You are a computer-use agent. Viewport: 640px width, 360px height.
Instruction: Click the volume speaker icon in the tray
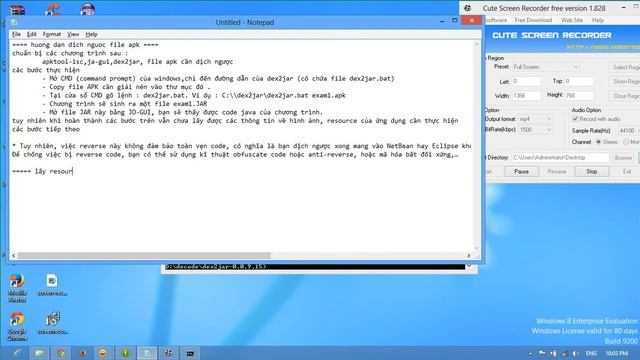[x=575, y=353]
